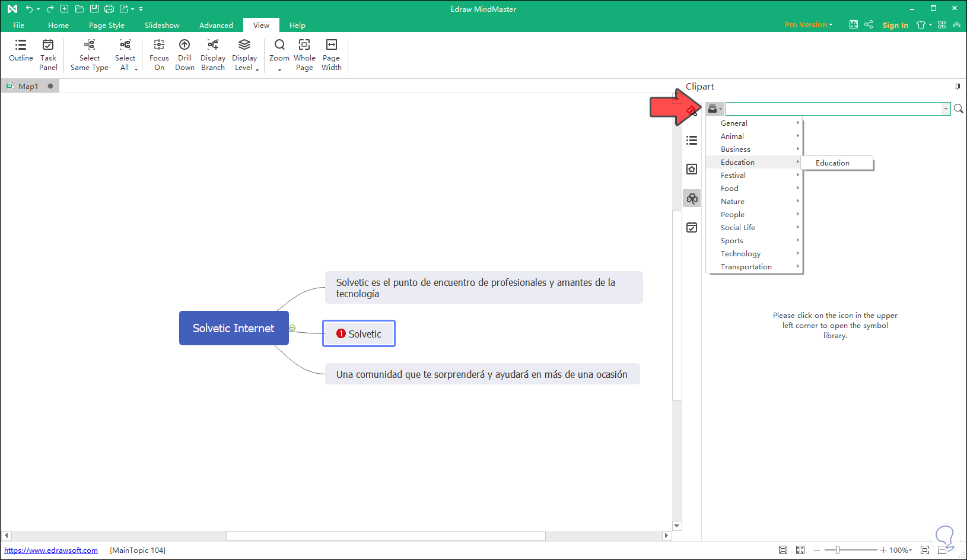Select the Animal clipart category

click(x=754, y=136)
